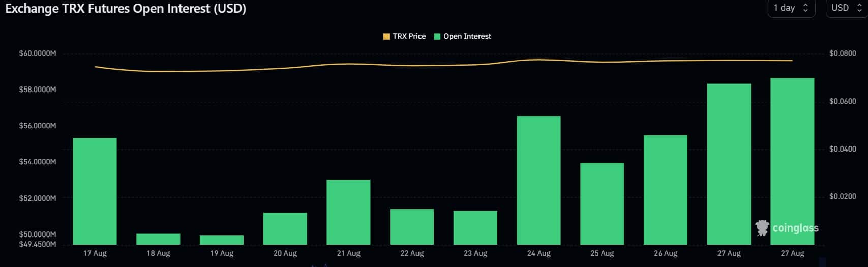
Task: Open the 1 day interval dropdown
Action: (x=791, y=8)
